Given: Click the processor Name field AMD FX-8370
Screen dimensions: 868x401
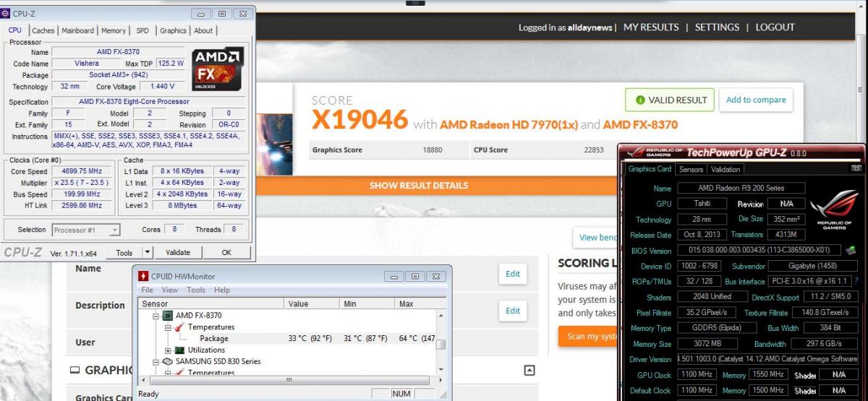Looking at the screenshot, I should [118, 52].
